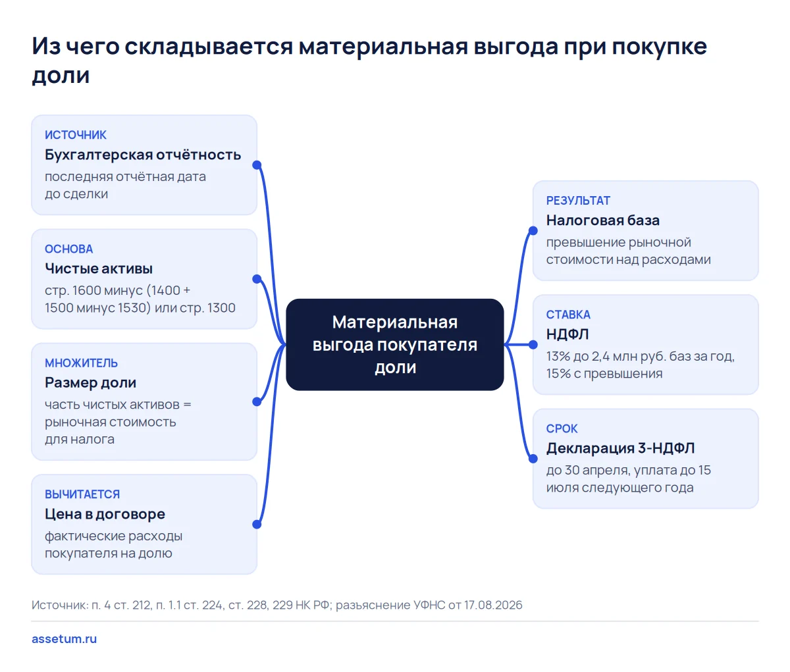Click the 'ОСНОВА' label

[x=68, y=249]
